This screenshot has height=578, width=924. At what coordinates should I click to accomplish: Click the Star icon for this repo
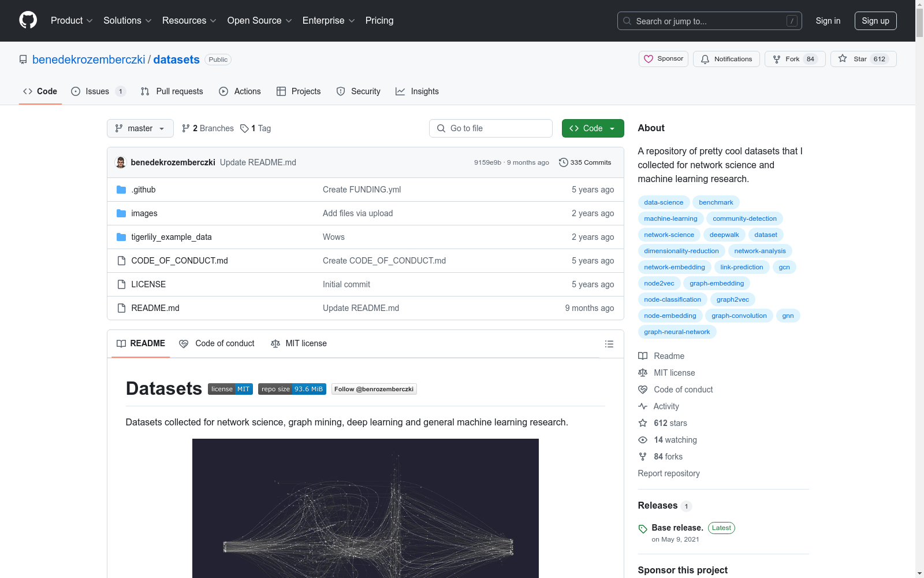point(843,59)
